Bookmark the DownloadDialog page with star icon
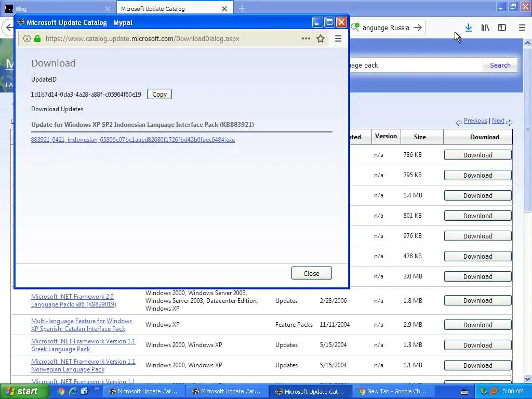 pyautogui.click(x=320, y=38)
